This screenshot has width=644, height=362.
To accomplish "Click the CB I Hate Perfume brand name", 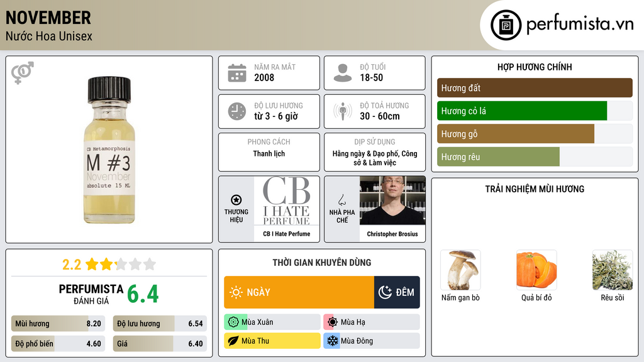I will coord(287,234).
